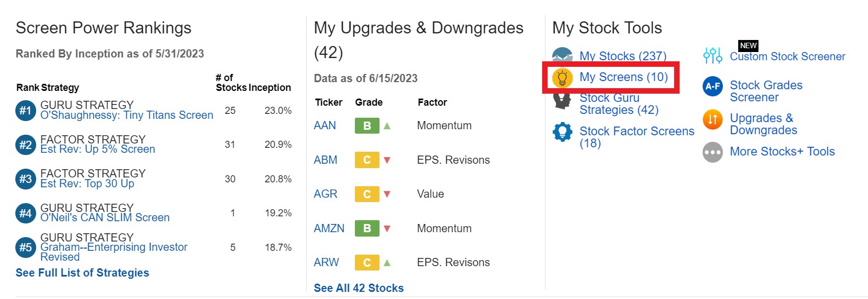
Task: Open Est Rev: Up 5% Screen
Action: (x=97, y=150)
